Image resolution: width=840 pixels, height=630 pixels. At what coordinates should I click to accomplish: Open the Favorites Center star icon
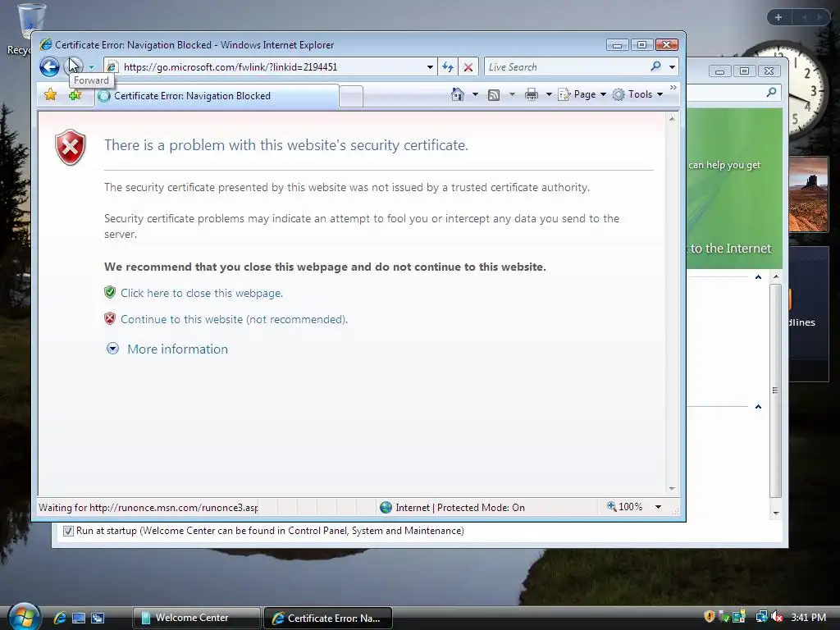(x=50, y=95)
